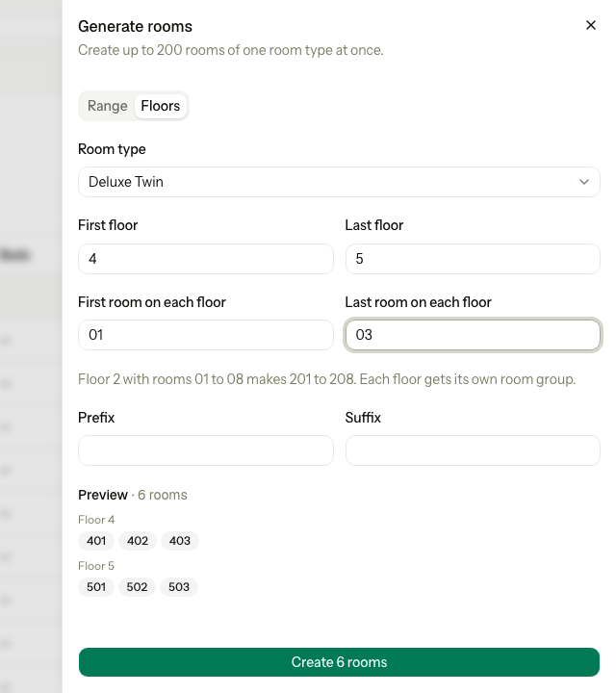Click the Floor 2 with rooms helper text
The height and width of the screenshot is (693, 616).
[327, 379]
